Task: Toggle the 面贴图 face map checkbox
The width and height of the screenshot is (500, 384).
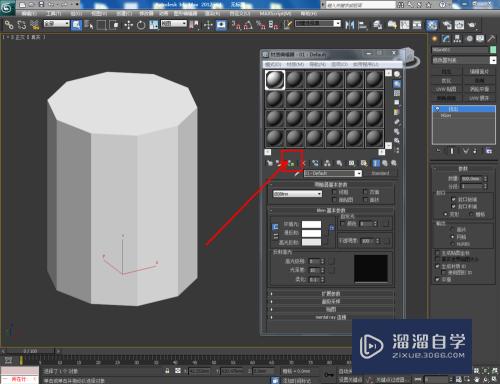Action: click(334, 200)
